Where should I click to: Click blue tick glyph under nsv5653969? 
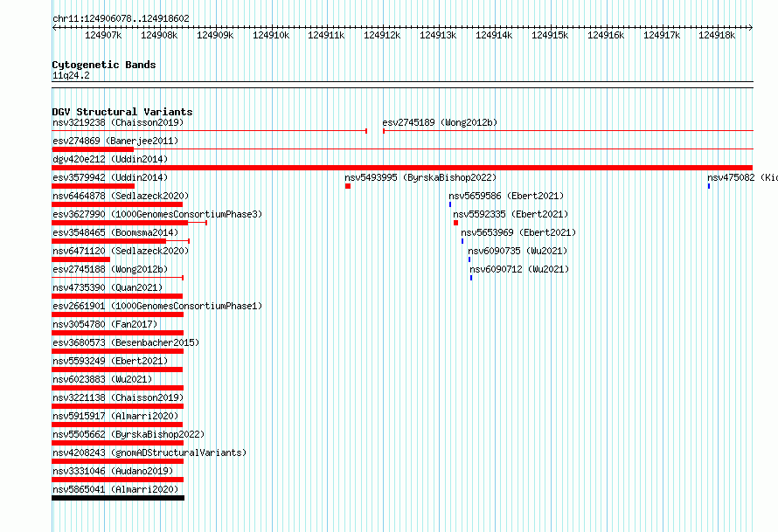pyautogui.click(x=462, y=241)
